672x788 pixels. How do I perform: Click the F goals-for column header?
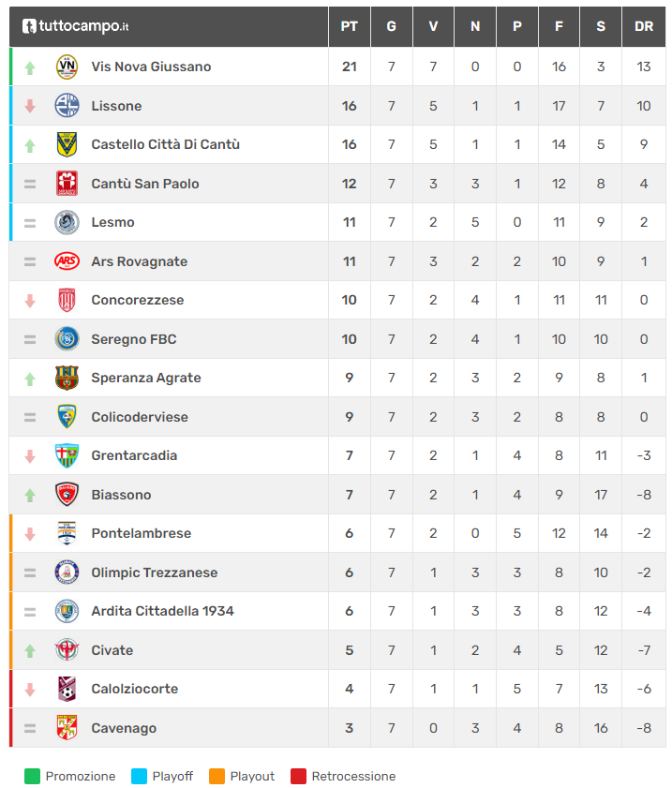coord(559,26)
